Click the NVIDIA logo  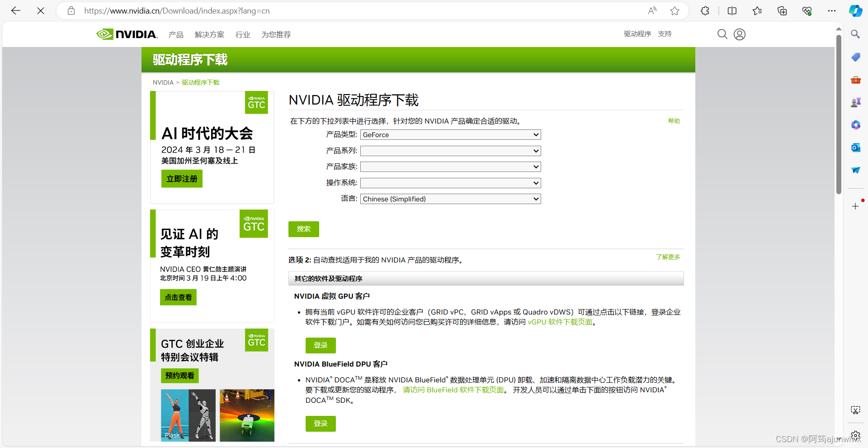coord(127,34)
